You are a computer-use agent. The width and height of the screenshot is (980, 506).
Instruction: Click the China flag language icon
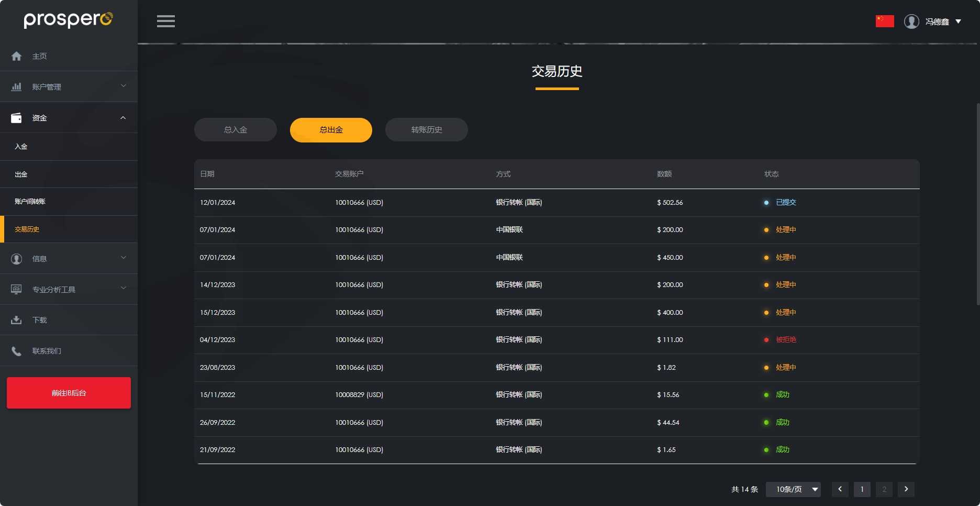tap(885, 21)
